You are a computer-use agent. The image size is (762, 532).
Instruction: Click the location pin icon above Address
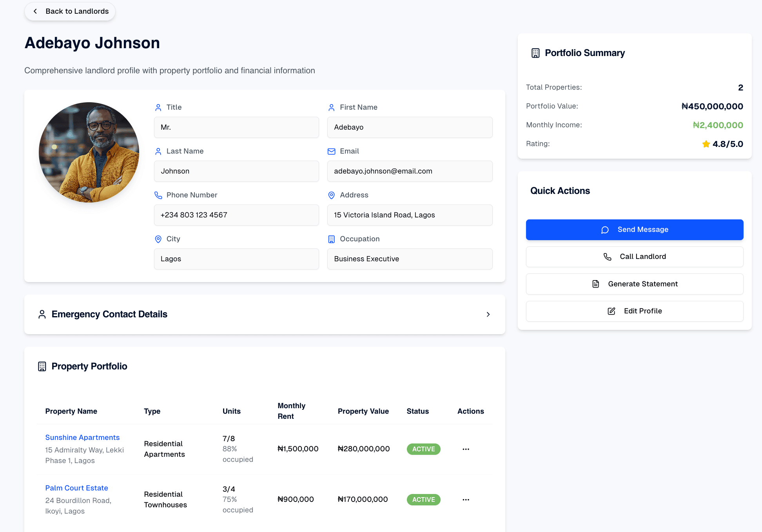point(332,195)
